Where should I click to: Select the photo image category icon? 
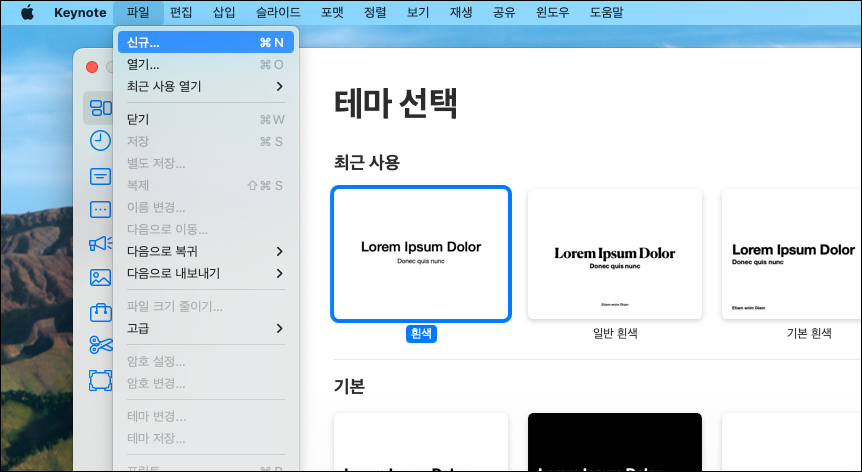coord(100,277)
